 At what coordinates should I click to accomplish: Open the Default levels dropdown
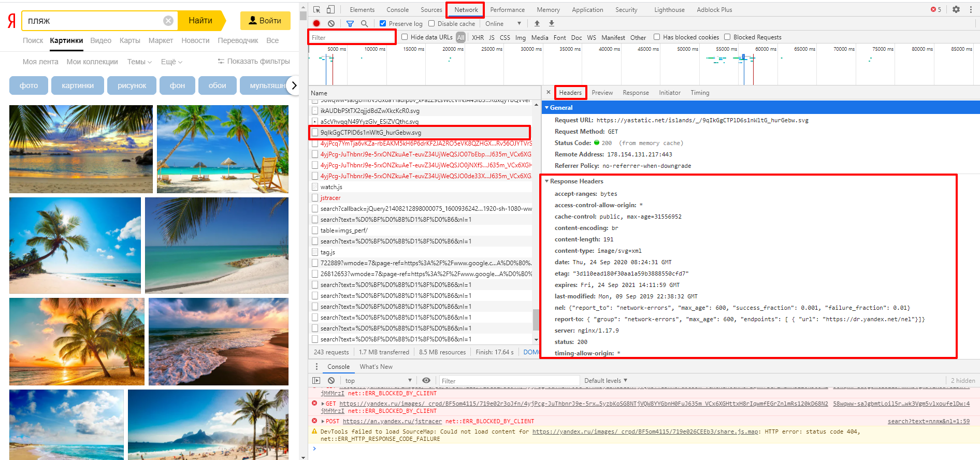click(x=606, y=381)
